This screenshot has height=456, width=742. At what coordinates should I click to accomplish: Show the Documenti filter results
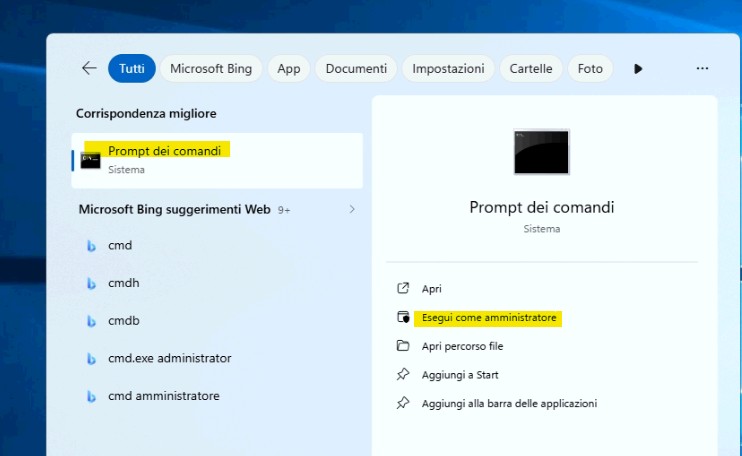pos(356,69)
